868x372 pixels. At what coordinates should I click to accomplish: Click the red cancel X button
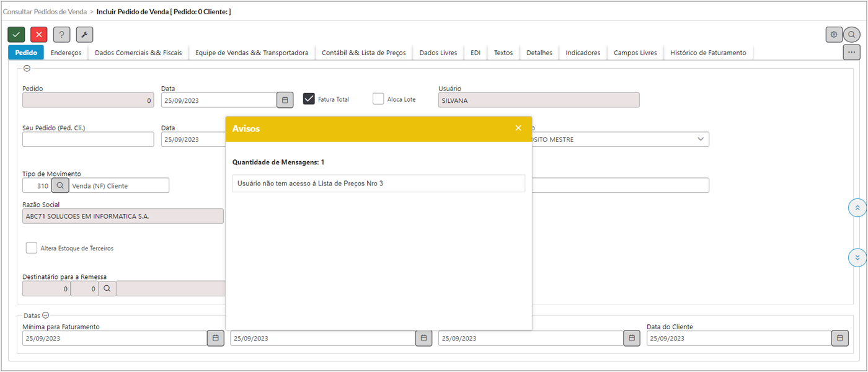[x=38, y=35]
